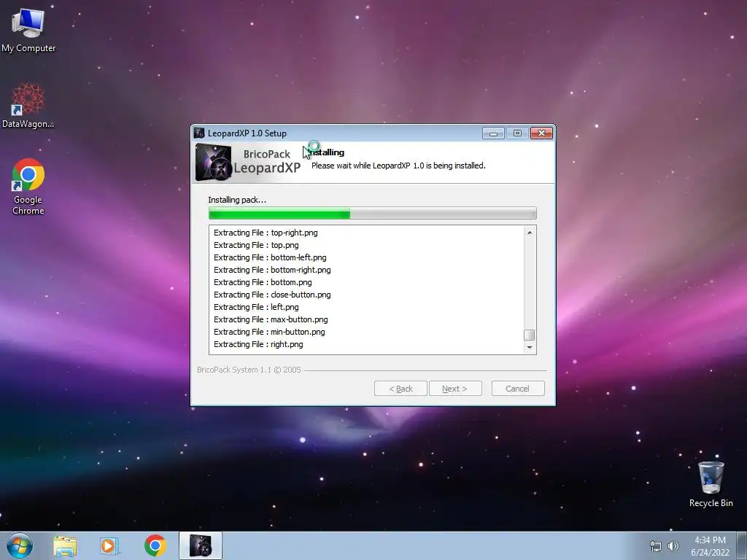
Task: Select log line 'top-right.png'
Action: coord(266,233)
